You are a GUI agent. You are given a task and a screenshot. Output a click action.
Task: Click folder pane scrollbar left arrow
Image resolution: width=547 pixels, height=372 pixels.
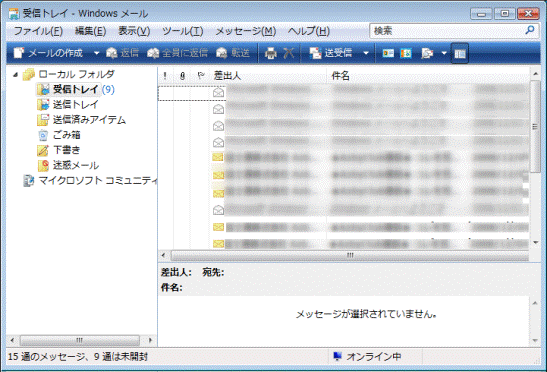click(x=13, y=340)
